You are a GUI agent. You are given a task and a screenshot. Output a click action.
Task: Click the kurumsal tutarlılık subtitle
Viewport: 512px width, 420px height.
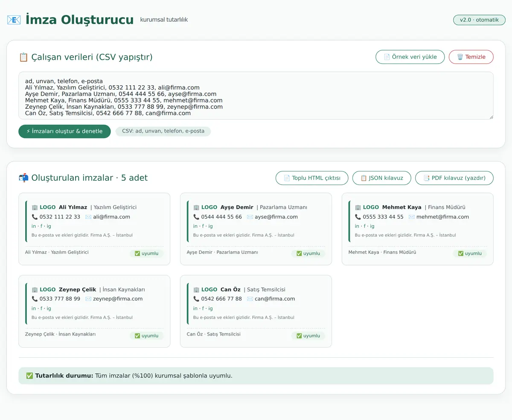[x=164, y=20]
